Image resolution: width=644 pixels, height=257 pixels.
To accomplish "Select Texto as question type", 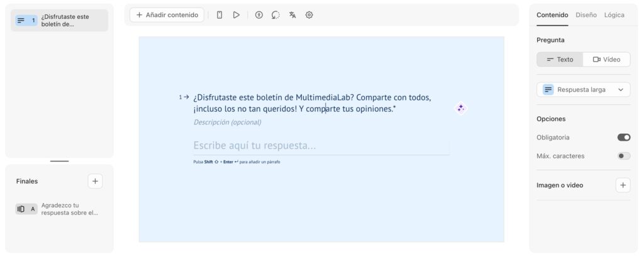I will 560,60.
